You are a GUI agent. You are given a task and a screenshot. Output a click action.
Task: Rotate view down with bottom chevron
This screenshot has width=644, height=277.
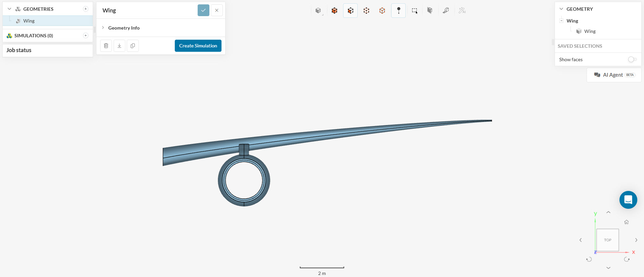click(608, 268)
